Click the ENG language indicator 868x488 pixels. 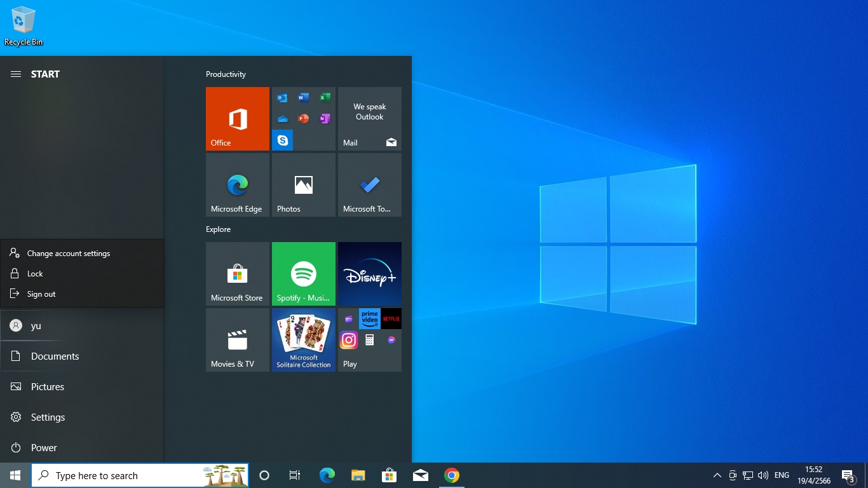(782, 475)
